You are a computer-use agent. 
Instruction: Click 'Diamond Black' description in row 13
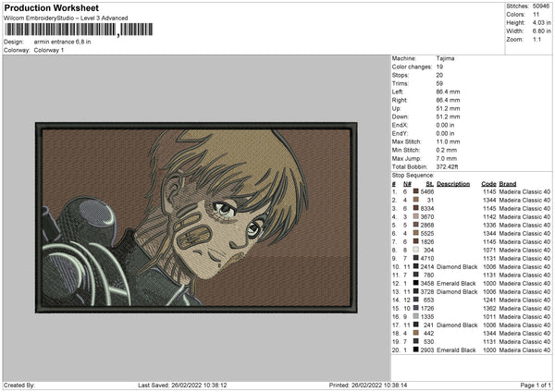(457, 292)
